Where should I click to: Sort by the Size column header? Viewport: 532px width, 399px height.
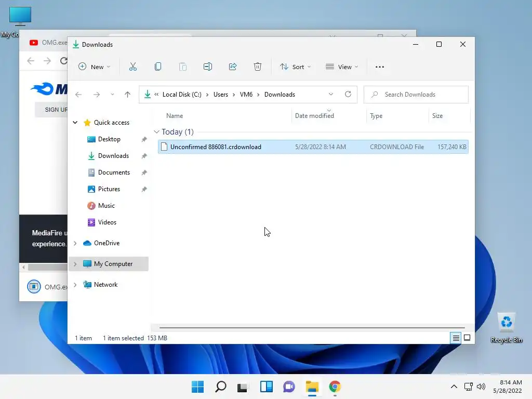click(x=437, y=116)
